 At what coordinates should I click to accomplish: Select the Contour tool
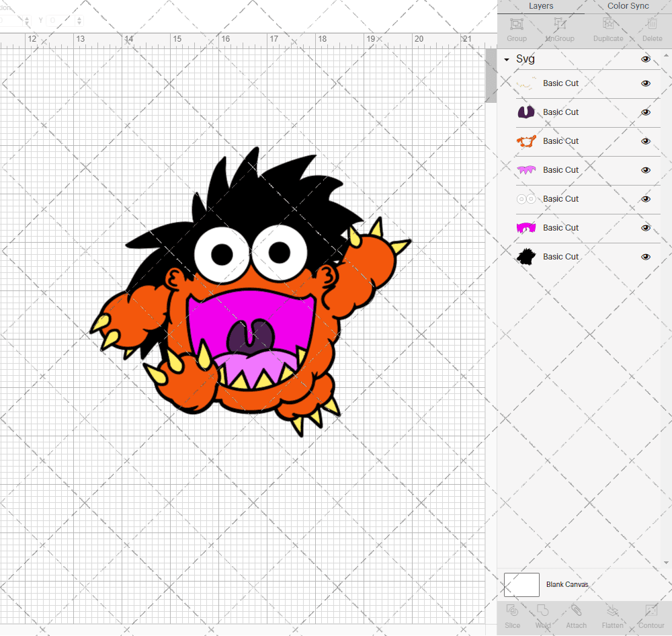[x=650, y=616]
